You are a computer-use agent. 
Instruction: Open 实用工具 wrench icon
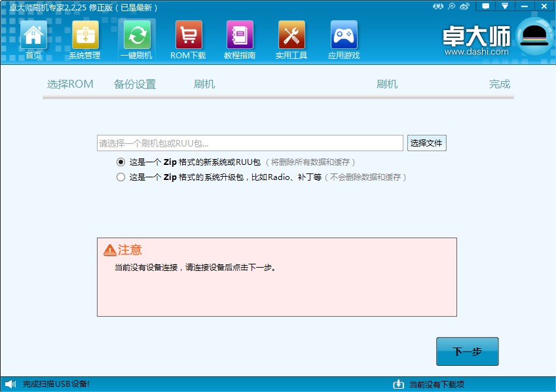(x=291, y=35)
